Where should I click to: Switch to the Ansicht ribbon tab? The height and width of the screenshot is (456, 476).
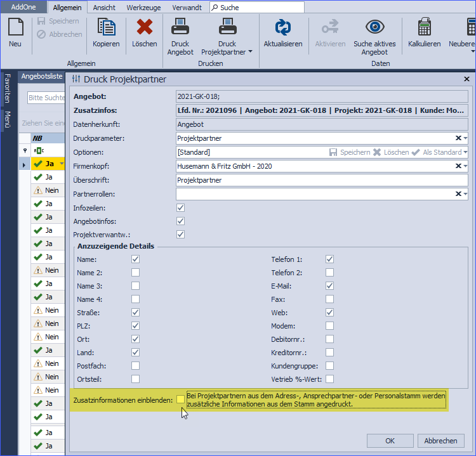[104, 8]
